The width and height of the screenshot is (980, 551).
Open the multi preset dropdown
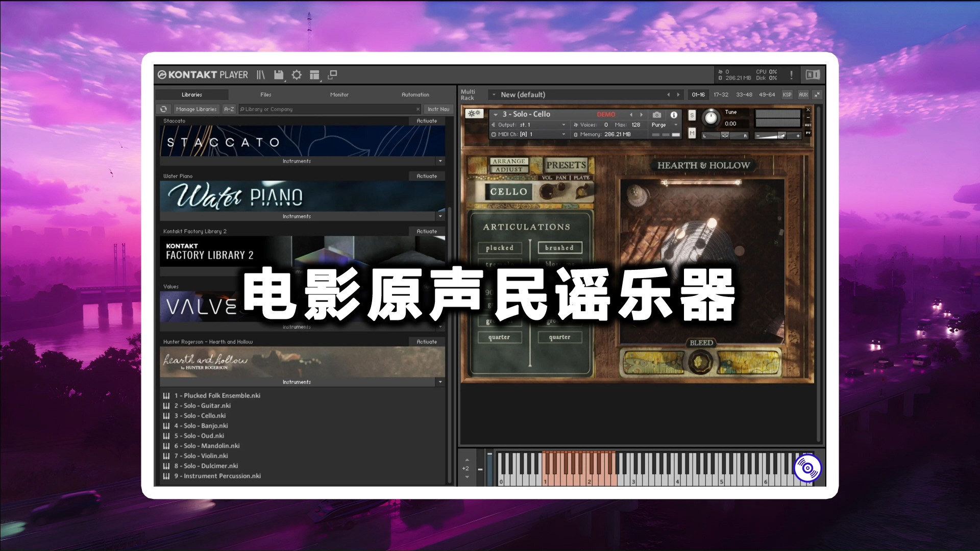coord(494,95)
